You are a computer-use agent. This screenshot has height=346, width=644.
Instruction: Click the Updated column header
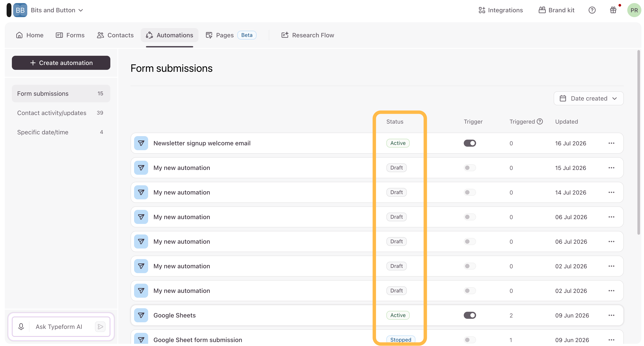[x=566, y=122]
